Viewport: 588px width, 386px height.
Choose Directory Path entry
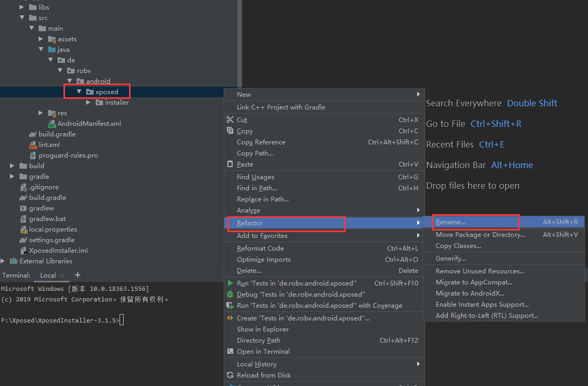point(324,340)
